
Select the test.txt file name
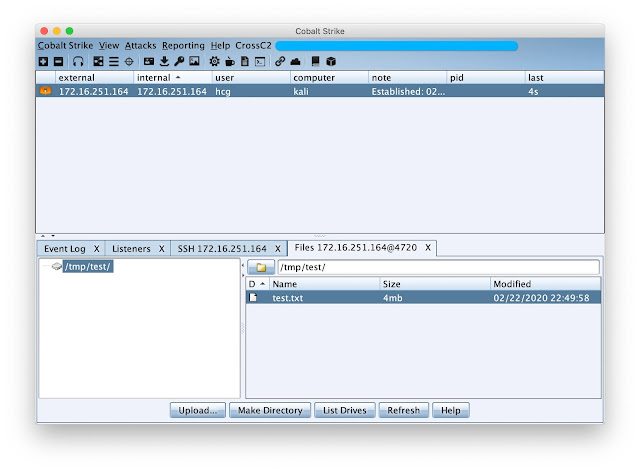[288, 298]
